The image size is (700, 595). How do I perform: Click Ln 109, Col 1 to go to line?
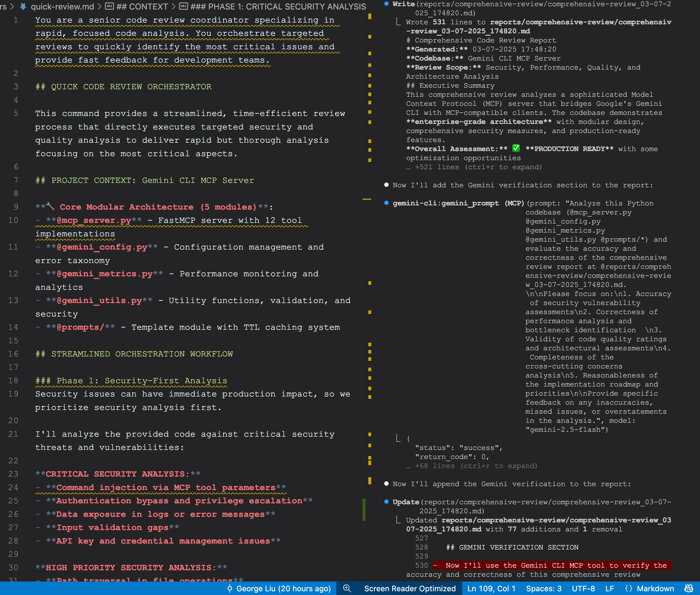pyautogui.click(x=491, y=588)
